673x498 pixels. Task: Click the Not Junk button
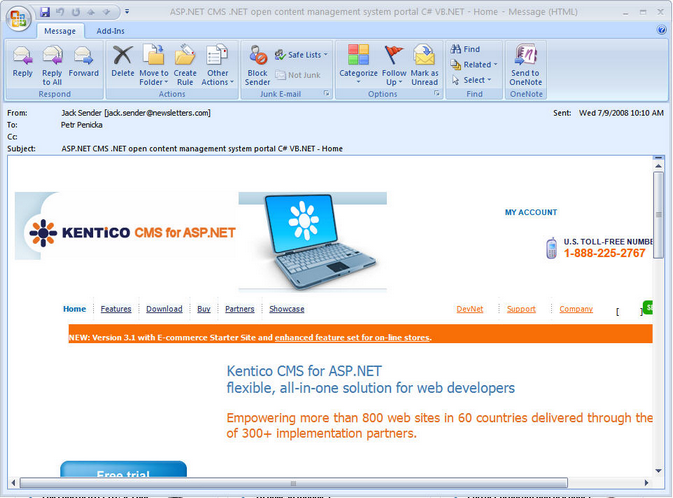298,75
